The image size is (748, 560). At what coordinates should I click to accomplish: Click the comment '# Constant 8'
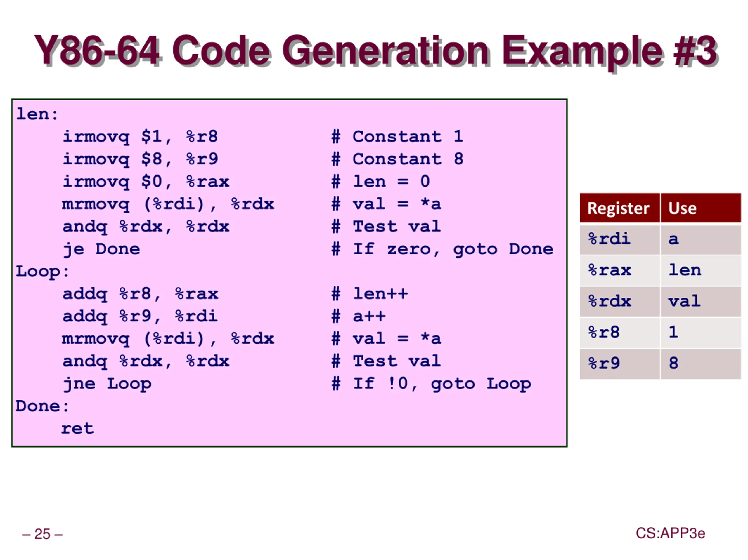(x=397, y=159)
